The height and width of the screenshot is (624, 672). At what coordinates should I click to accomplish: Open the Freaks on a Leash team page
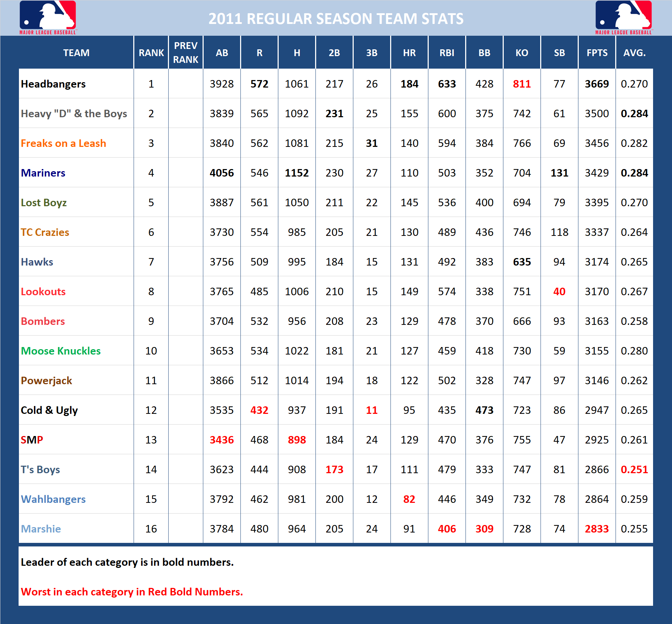tap(63, 143)
